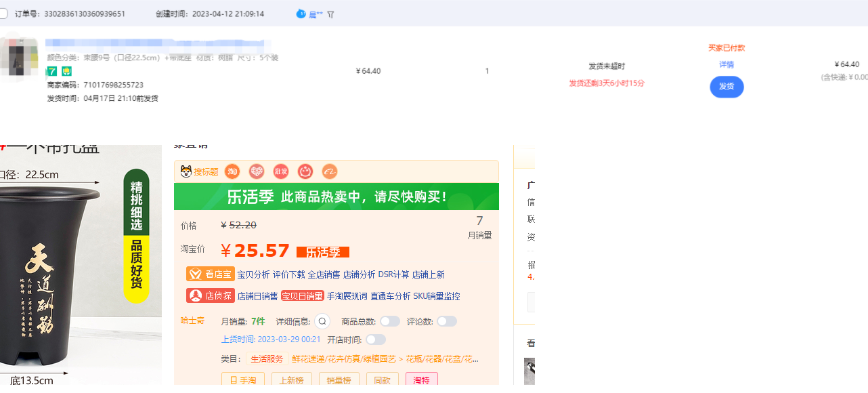Click the red 店侦探 badge

[x=210, y=295]
